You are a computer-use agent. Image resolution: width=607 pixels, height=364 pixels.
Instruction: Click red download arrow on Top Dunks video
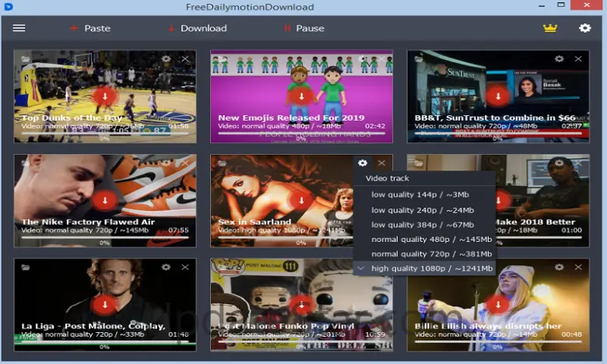105,96
